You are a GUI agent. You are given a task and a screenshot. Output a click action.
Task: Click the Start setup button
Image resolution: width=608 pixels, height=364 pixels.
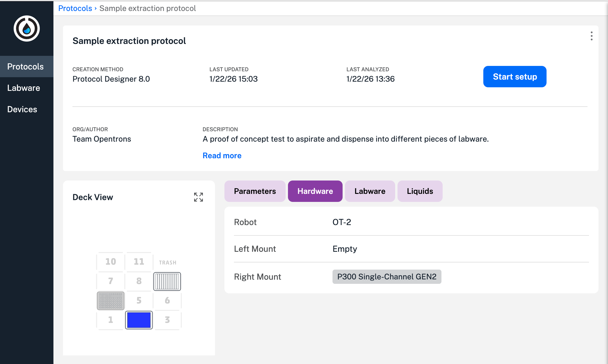click(515, 77)
